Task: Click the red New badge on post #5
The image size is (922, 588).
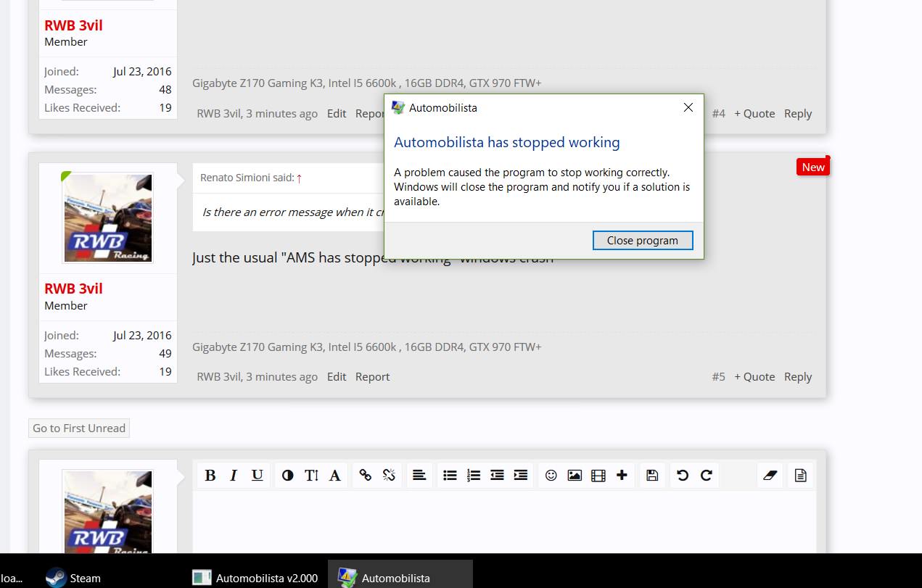Action: (812, 167)
